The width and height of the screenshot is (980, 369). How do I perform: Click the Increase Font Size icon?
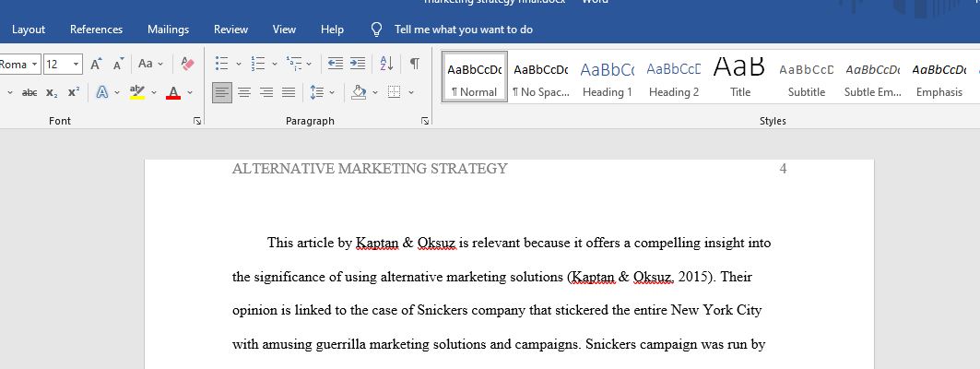pos(96,64)
